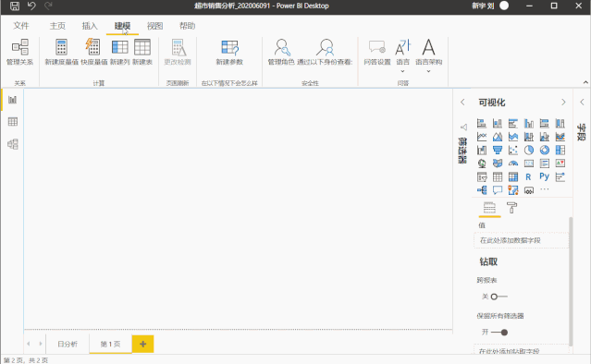
Task: Select the treemap visual
Action: [560, 151]
